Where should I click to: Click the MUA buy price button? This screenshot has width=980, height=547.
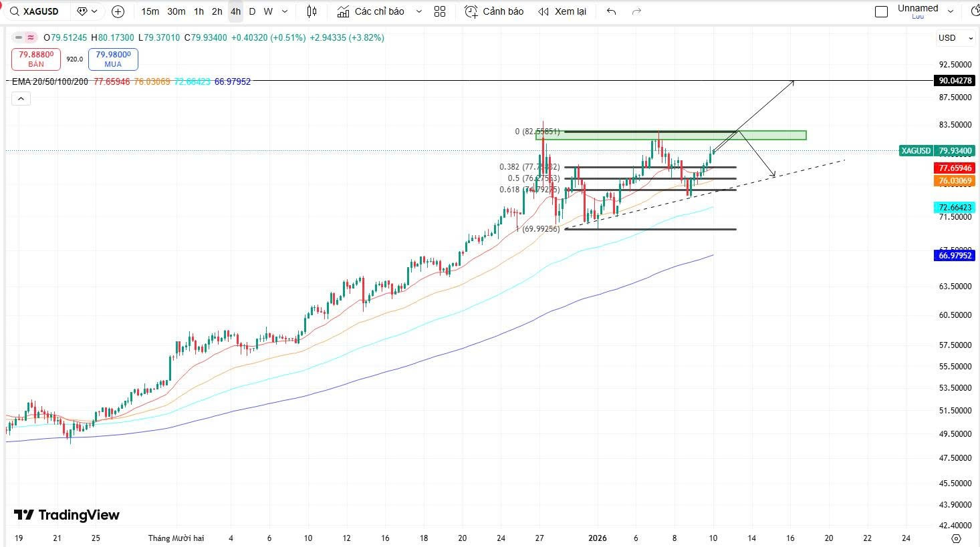pos(113,59)
